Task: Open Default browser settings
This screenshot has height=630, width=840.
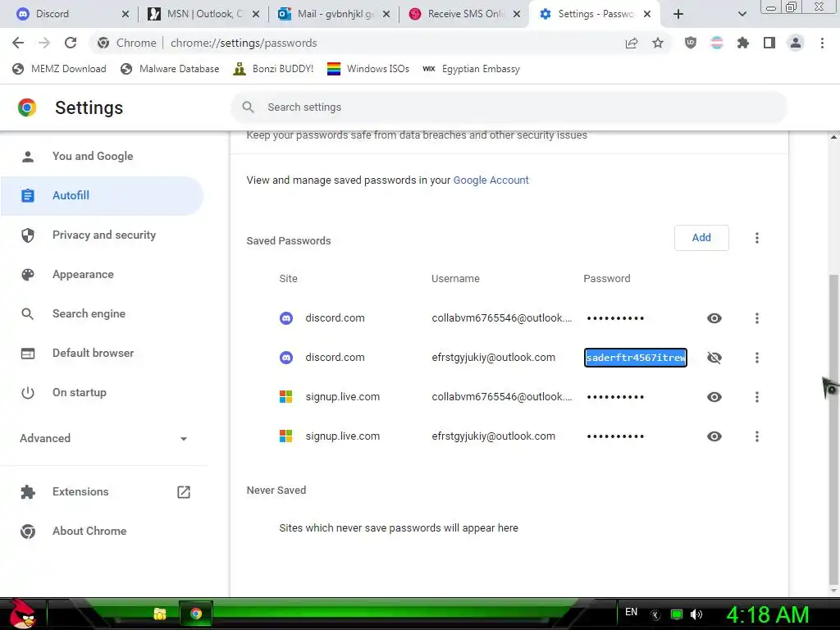Action: 102,353
